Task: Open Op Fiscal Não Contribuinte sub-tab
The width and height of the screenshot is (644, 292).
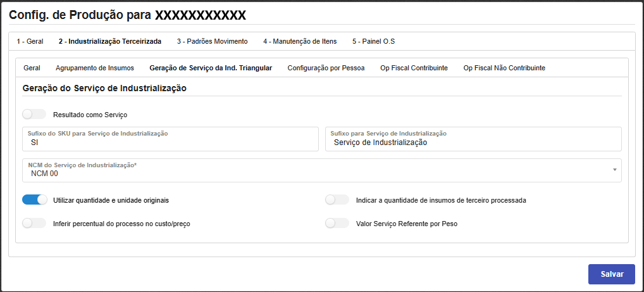Action: [504, 68]
